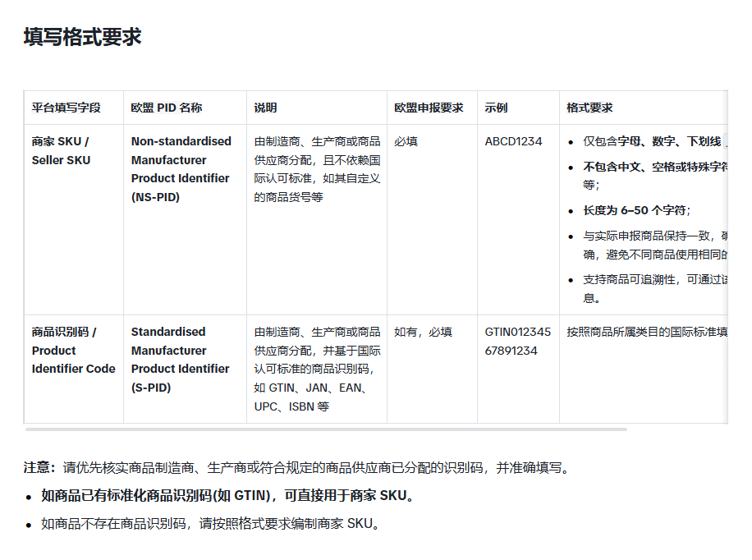Viewport: 752px width, 560px height.
Task: Click the column header 说明
Action: pos(265,108)
